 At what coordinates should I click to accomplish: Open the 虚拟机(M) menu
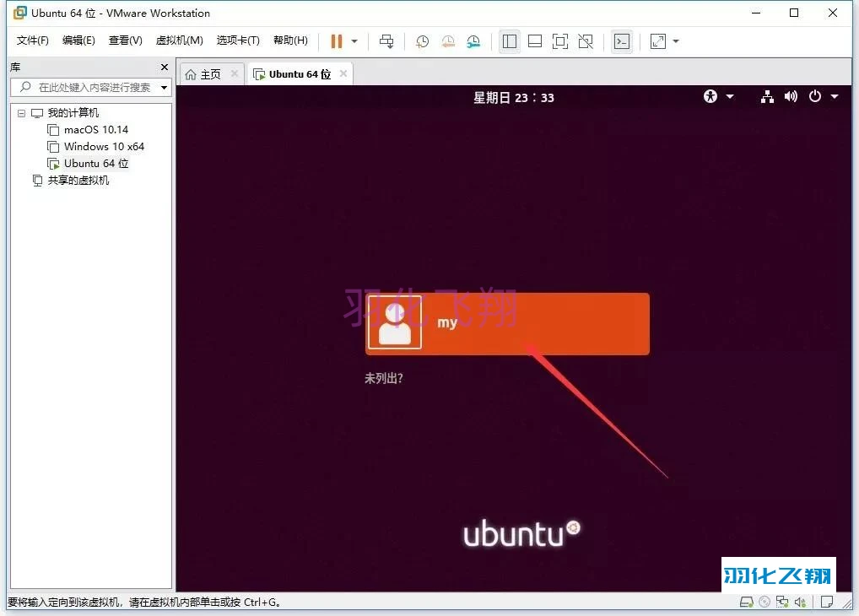tap(179, 41)
